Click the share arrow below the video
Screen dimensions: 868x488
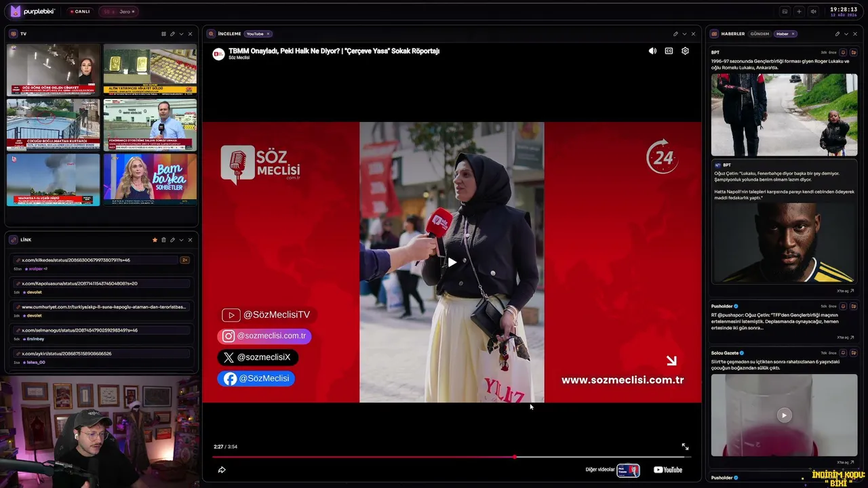(x=222, y=470)
